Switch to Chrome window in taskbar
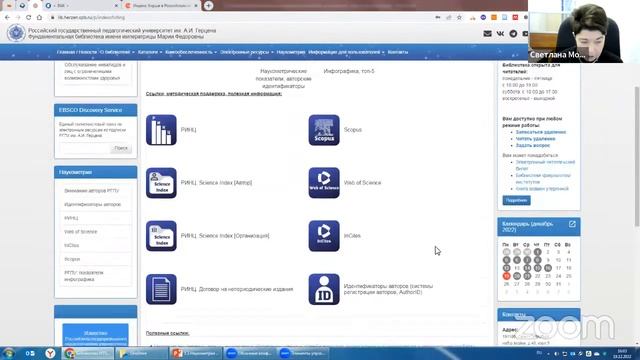This screenshot has width=640, height=360. click(x=87, y=353)
